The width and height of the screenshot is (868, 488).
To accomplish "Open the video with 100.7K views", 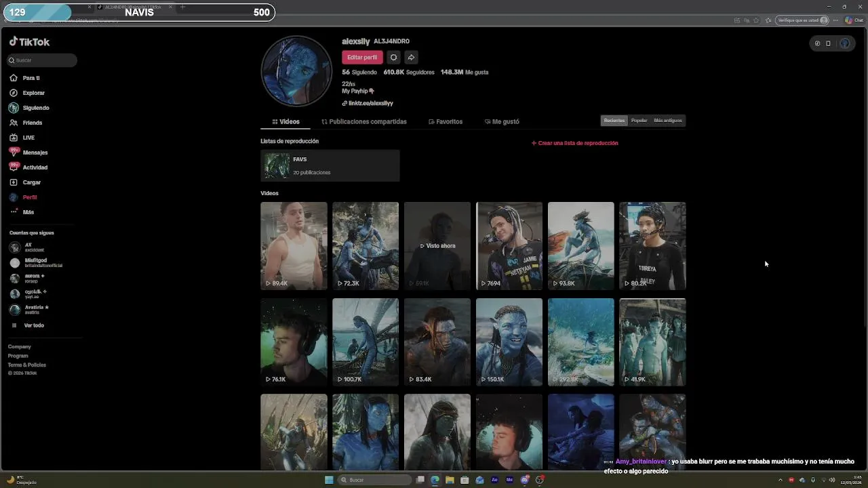I will point(366,342).
